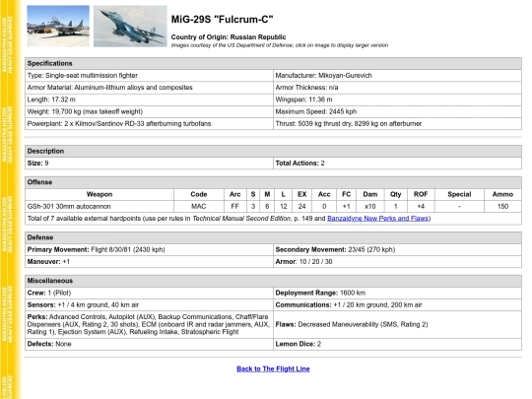Click the Weapon column header
This screenshot has width=532, height=399.
tap(100, 194)
